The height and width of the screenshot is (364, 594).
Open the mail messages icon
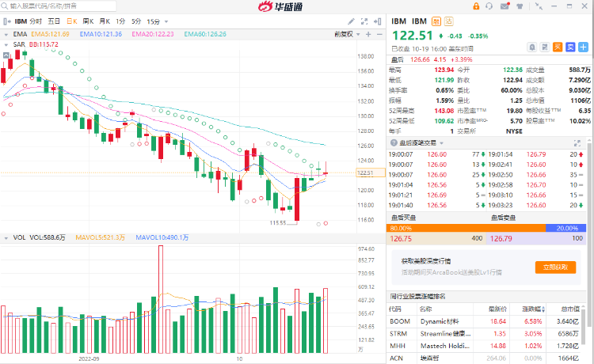pyautogui.click(x=505, y=6)
